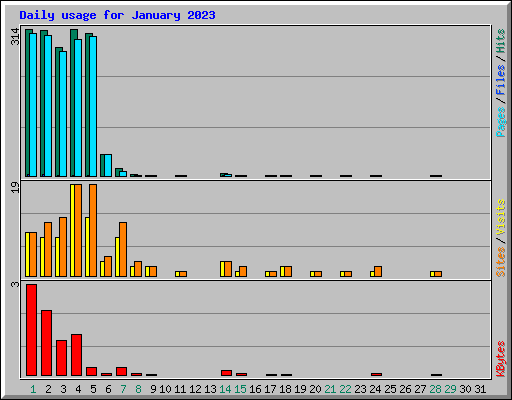Screen dimensions: 512x400
Task: Select the cyan Files bar for day 3
Action: coord(63,114)
